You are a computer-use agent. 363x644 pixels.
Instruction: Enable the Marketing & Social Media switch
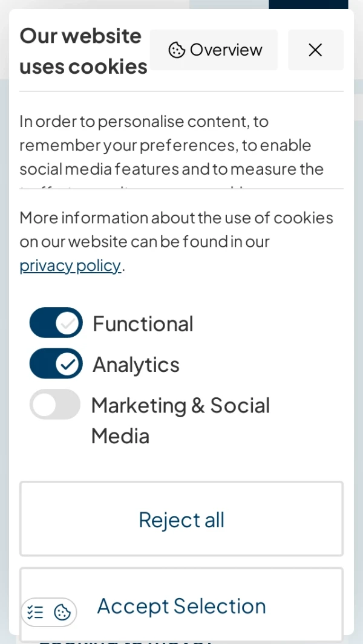coord(55,404)
